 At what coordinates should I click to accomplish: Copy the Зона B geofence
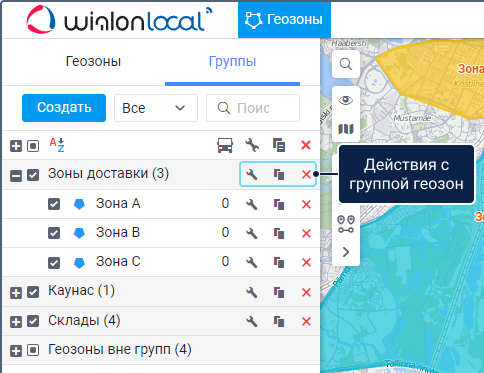(x=279, y=233)
